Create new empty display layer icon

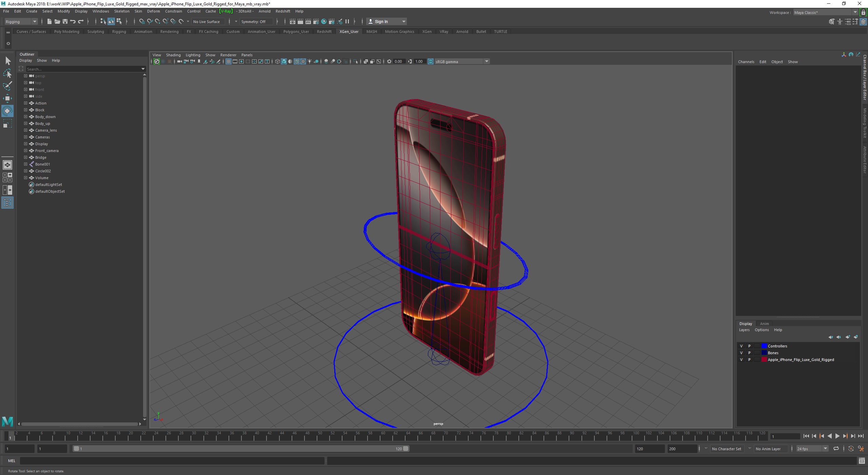848,337
